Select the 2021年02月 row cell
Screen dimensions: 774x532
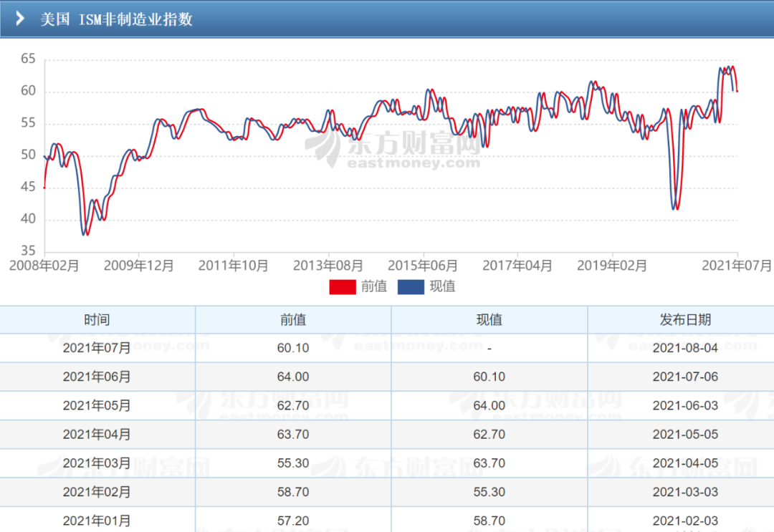tap(97, 492)
